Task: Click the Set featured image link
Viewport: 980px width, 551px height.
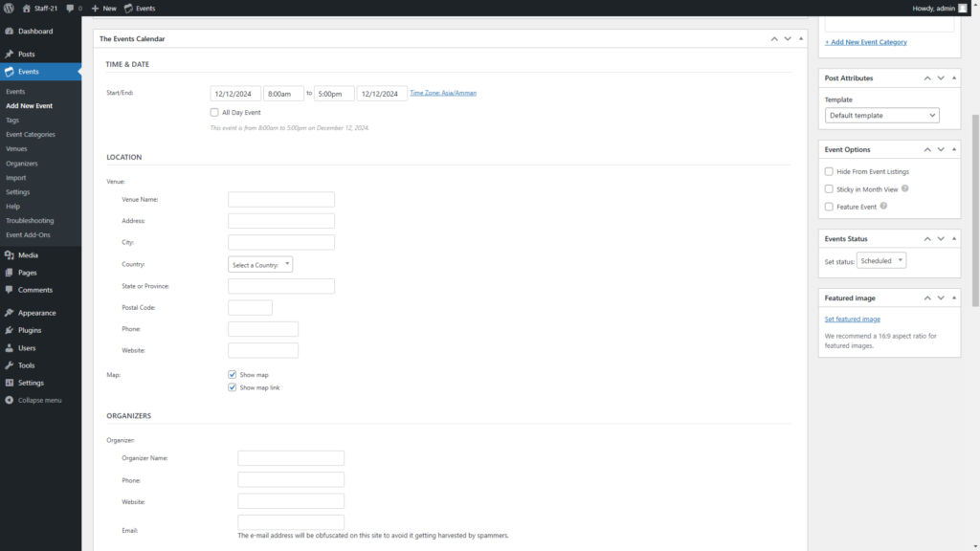Action: click(852, 319)
